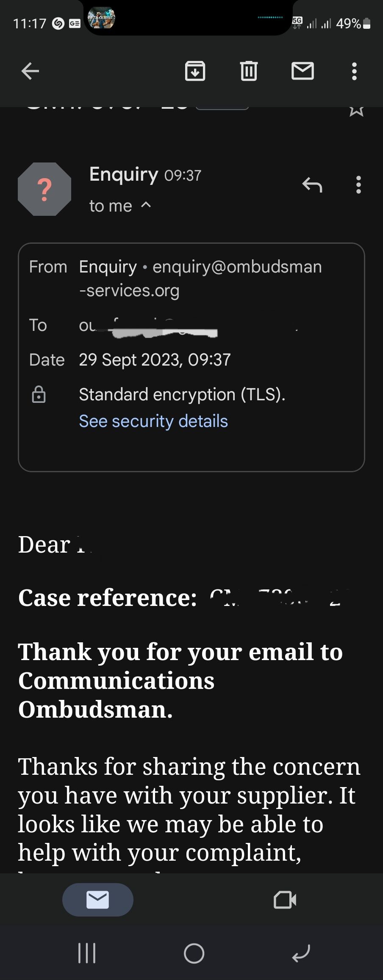Mark the email as unread
Viewport: 383px width, 980px height.
click(x=303, y=71)
